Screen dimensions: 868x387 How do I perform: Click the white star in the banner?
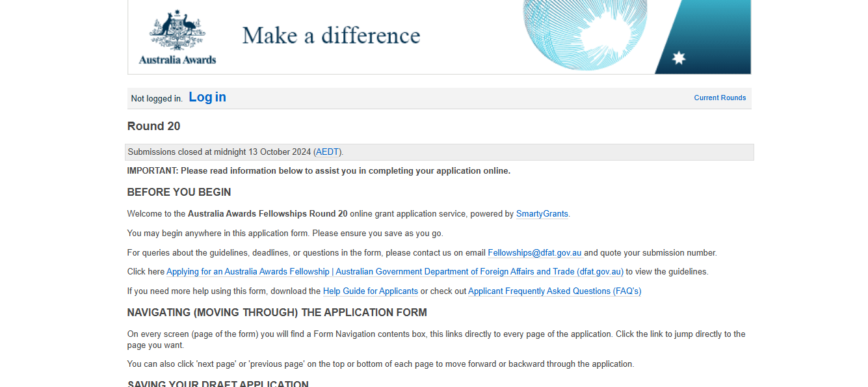click(x=680, y=57)
